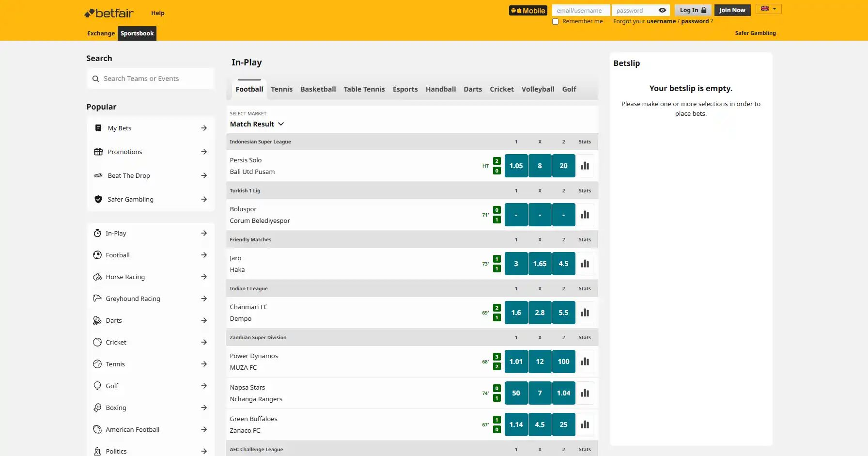This screenshot has height=456, width=868.
Task: Click the Boxing glove icon
Action: coord(97,408)
